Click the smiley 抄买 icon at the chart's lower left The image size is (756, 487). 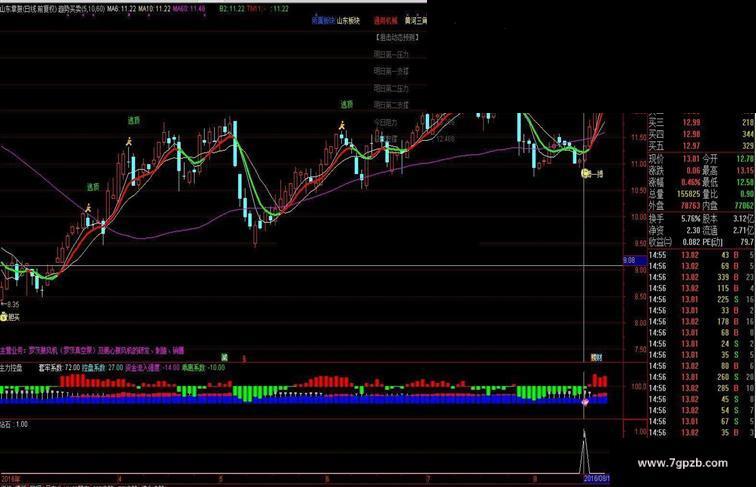coord(4,317)
